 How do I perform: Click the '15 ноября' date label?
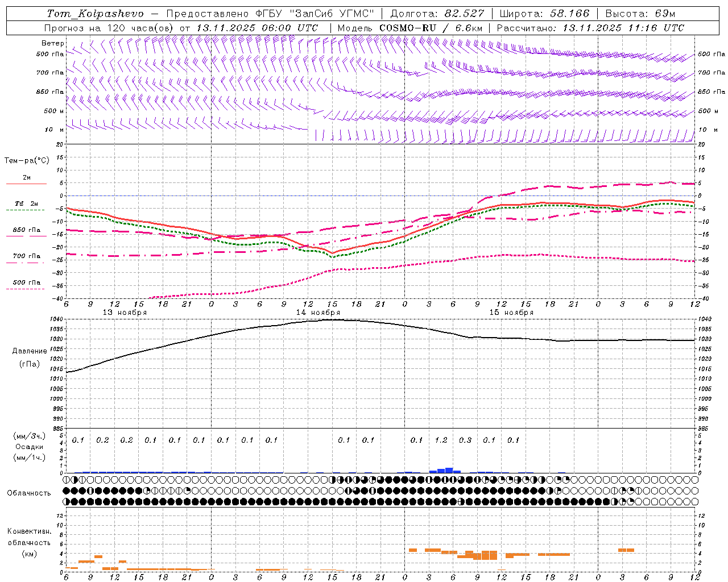pos(511,313)
